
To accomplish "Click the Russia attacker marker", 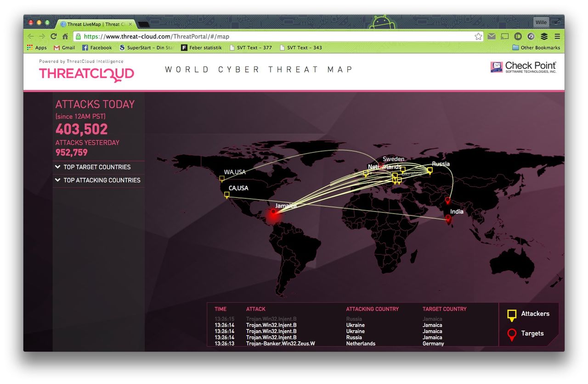I will click(x=430, y=170).
